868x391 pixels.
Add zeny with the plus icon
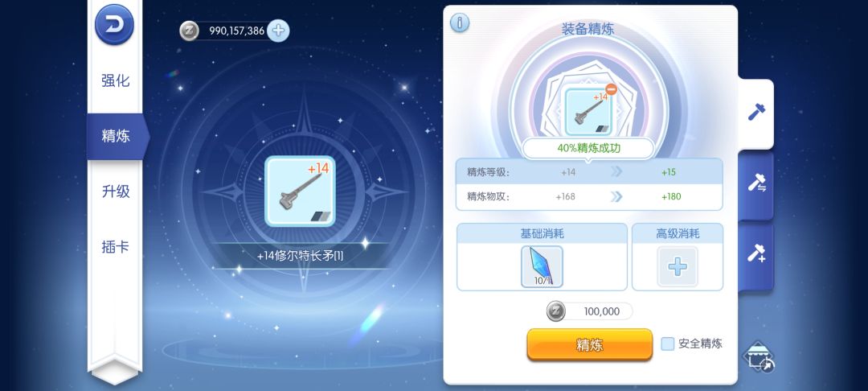pos(278,31)
